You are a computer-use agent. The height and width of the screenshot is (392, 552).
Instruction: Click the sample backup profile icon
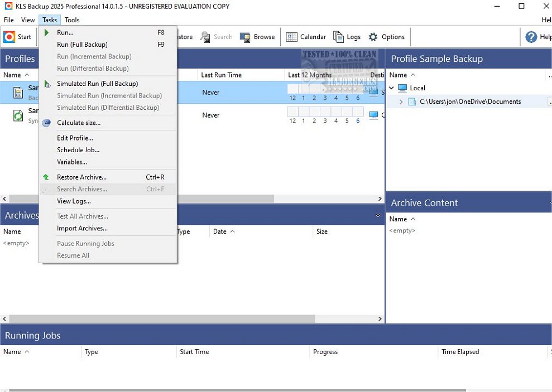click(x=18, y=93)
